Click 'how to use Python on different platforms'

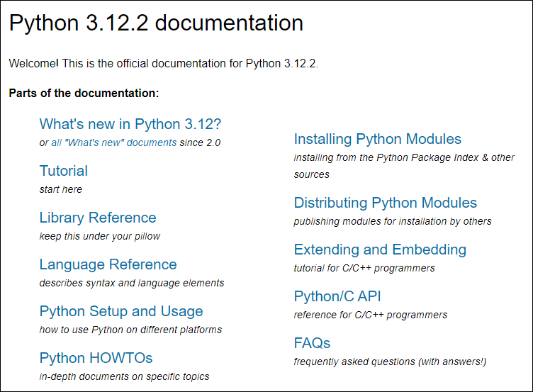coord(130,330)
